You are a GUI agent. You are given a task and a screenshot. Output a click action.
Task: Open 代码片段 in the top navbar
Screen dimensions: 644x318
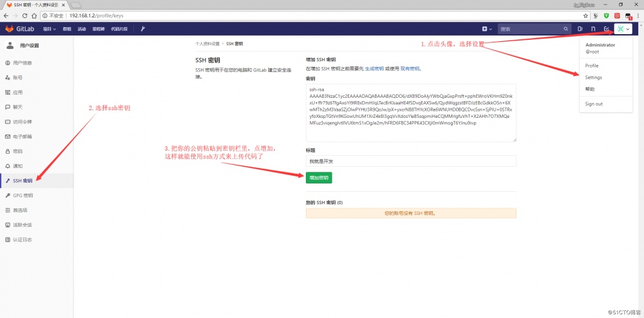tap(120, 29)
